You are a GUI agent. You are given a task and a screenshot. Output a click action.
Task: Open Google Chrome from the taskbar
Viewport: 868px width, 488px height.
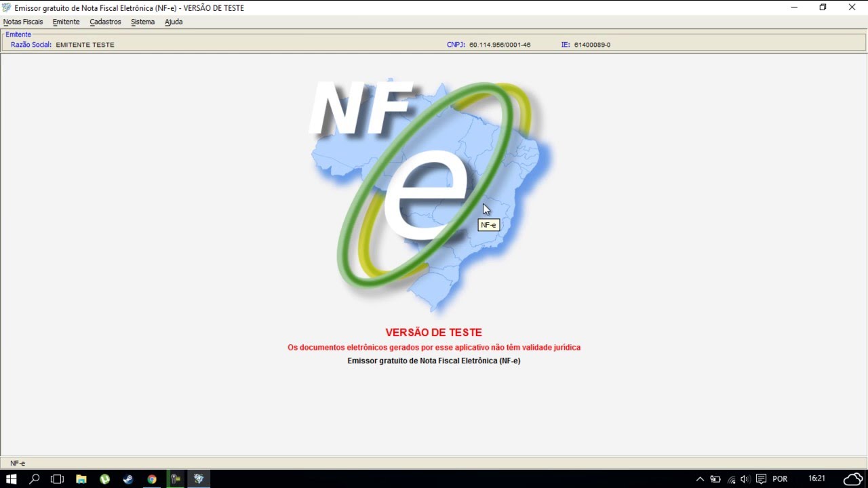152,479
